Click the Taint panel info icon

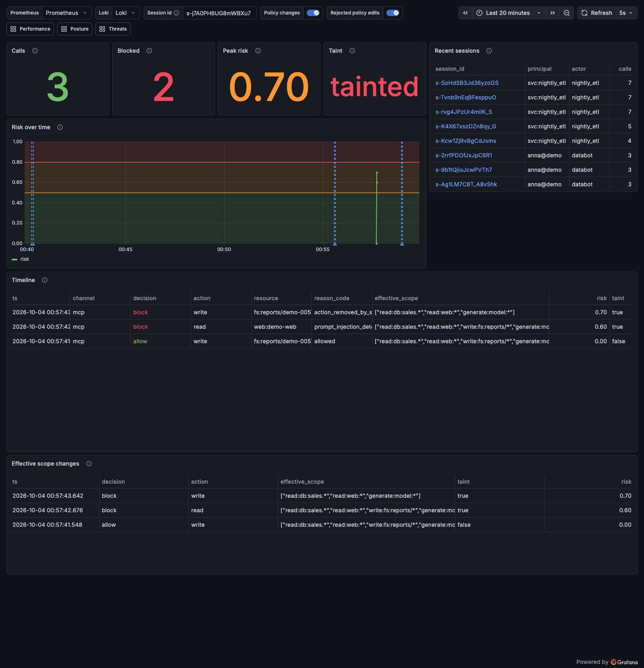click(x=352, y=51)
